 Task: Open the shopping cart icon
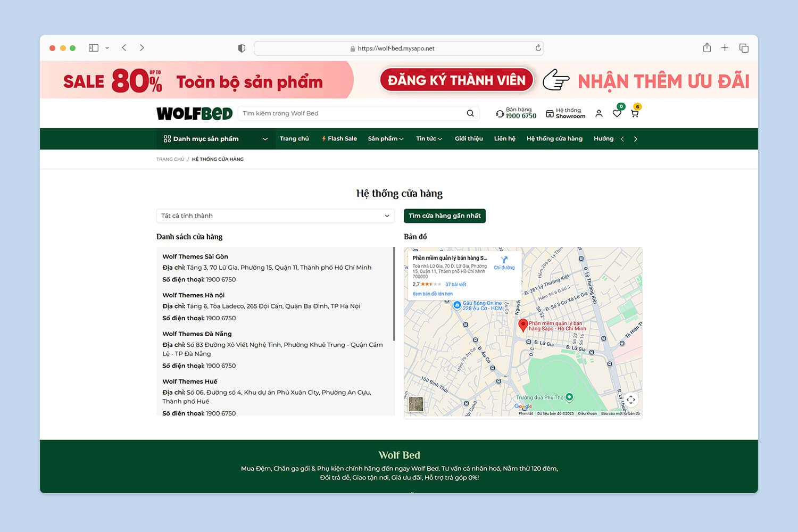635,113
